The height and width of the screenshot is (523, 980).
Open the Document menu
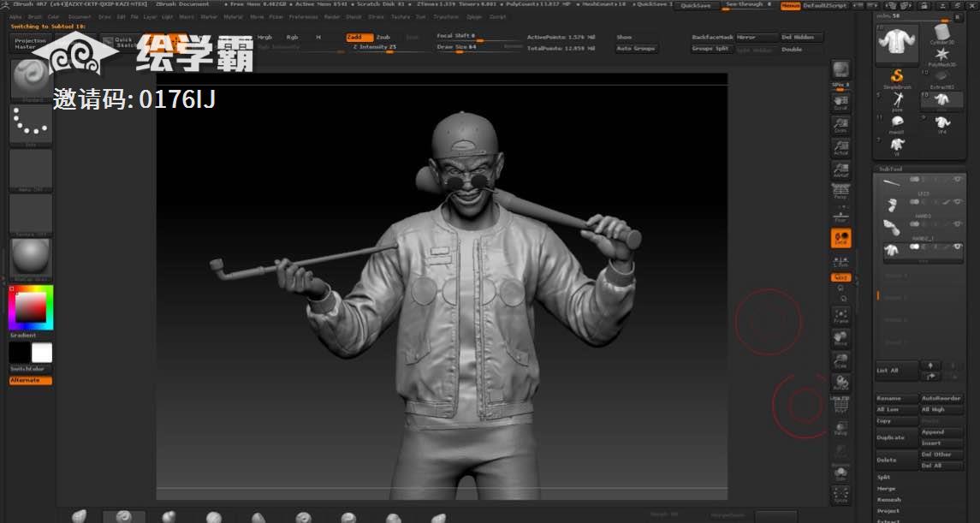pos(80,17)
